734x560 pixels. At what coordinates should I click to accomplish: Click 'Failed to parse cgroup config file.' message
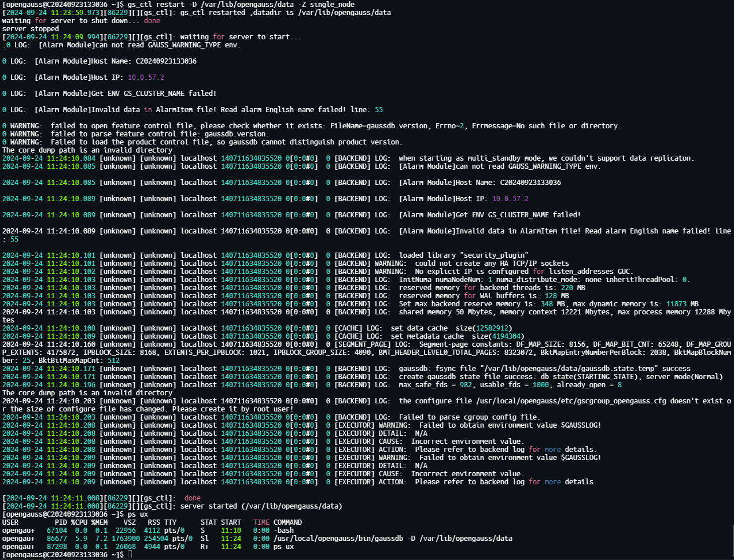coord(470,417)
